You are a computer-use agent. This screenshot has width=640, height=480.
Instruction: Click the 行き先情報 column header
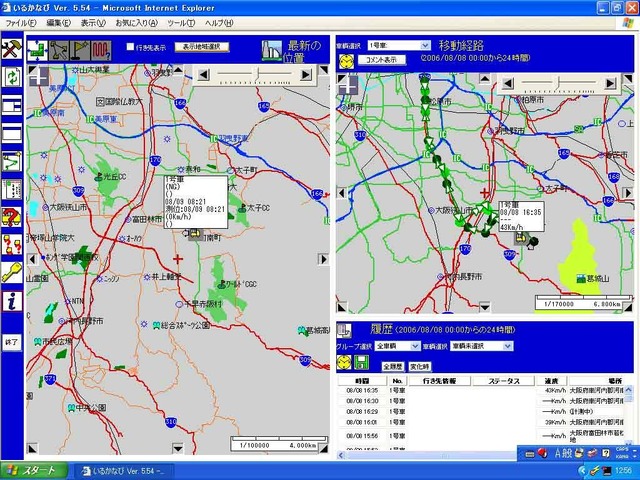coord(439,381)
